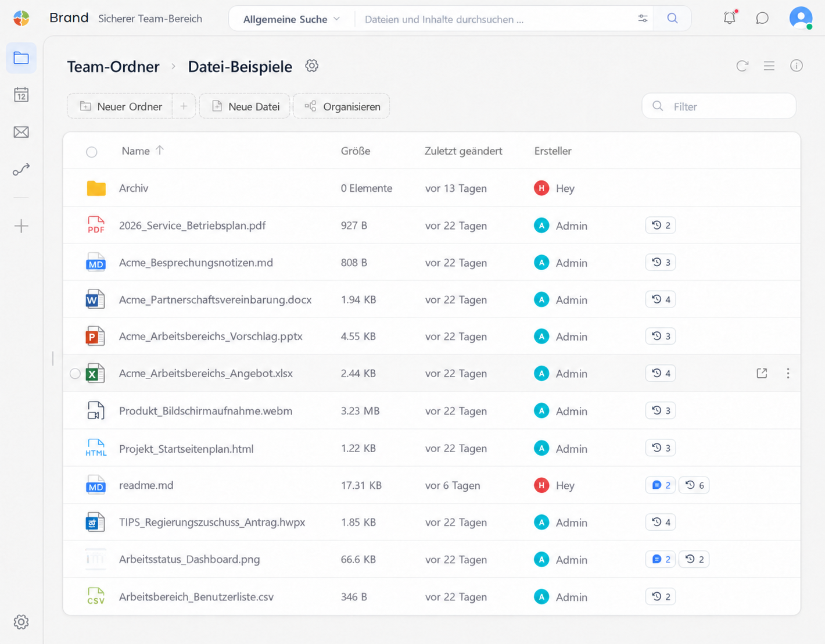Viewport: 825px width, 644px height.
Task: Select the Acme_Arbeitsbereichs_Angebot.xlsx row checkbox
Action: point(75,373)
